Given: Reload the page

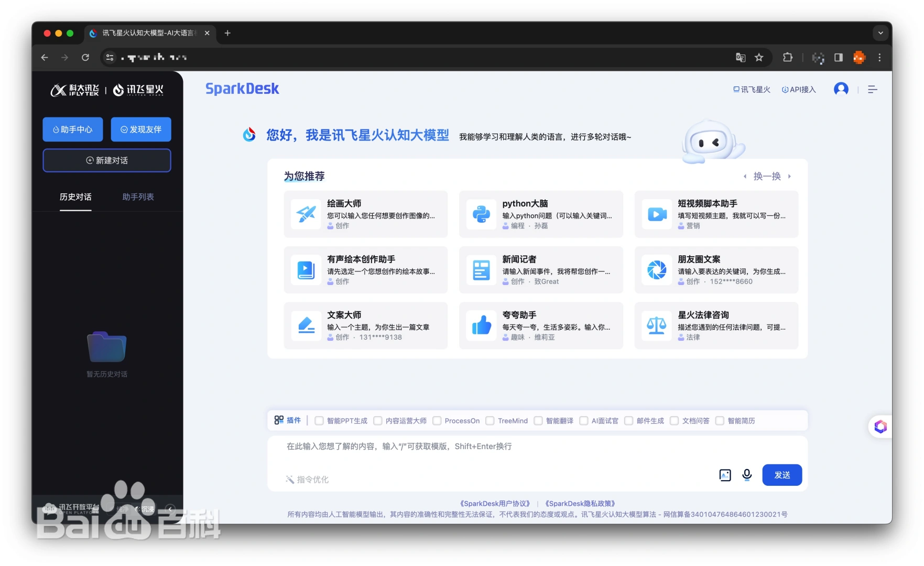Looking at the screenshot, I should pyautogui.click(x=85, y=58).
